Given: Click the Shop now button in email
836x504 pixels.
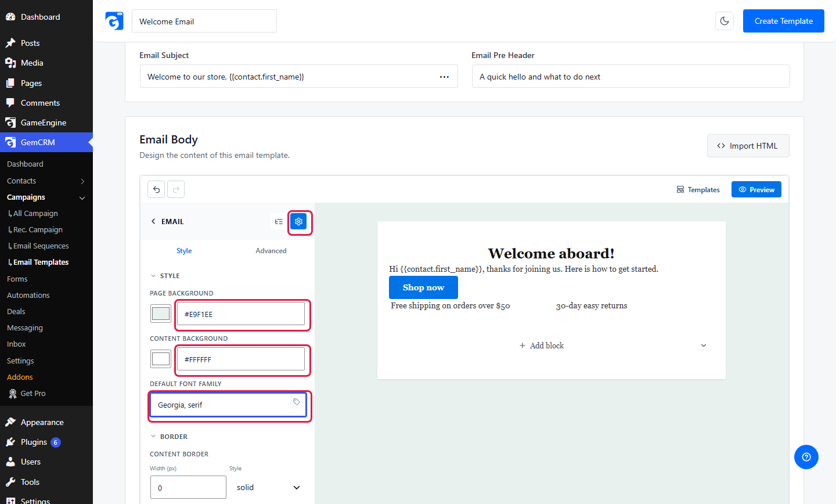Looking at the screenshot, I should point(423,287).
